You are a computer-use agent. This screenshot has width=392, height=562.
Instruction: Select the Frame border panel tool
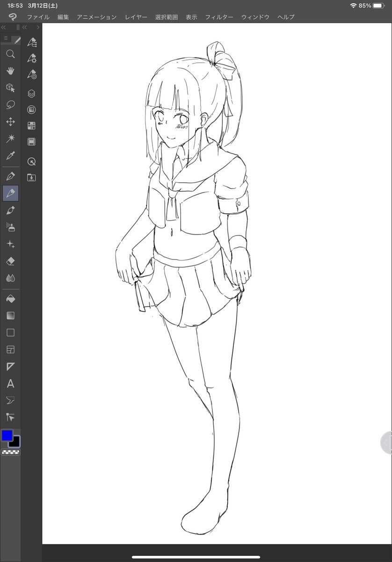coord(10,349)
